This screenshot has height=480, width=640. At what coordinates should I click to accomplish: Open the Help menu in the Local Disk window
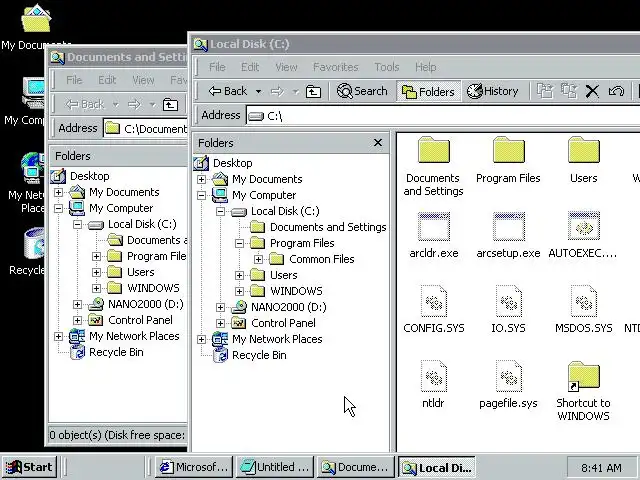pos(426,67)
